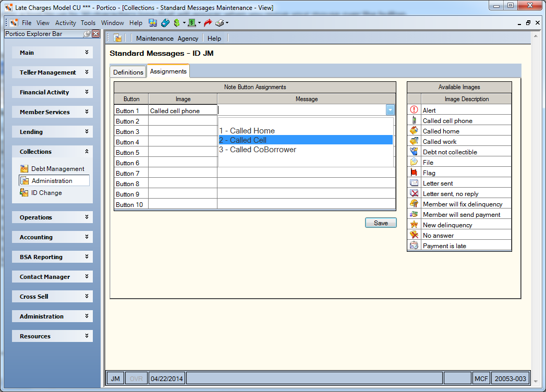Click the Save button
The width and height of the screenshot is (546, 392).
click(381, 223)
